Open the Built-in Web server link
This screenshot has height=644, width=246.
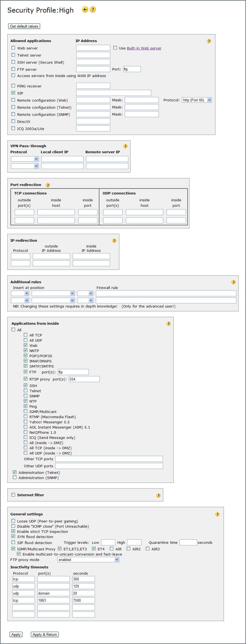point(144,48)
